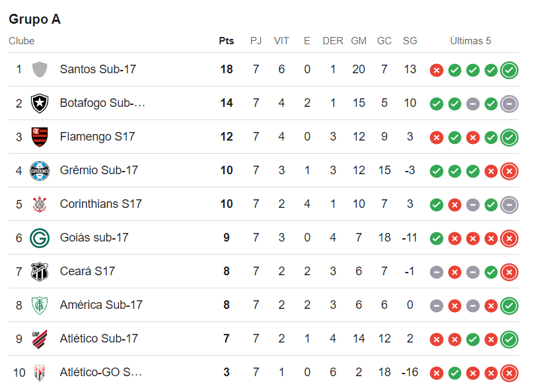541x392 pixels.
Task: Click the Pts column header
Action: 227,41
